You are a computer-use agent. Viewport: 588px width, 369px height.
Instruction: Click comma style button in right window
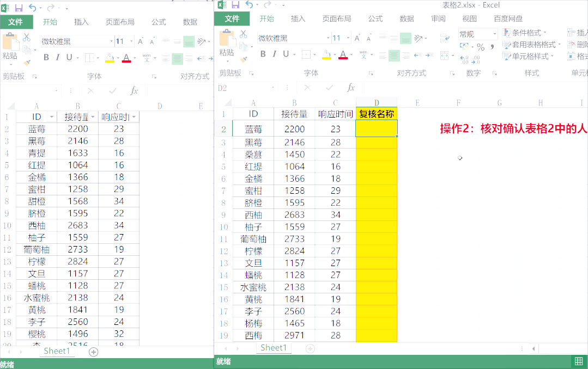pyautogui.click(x=492, y=46)
